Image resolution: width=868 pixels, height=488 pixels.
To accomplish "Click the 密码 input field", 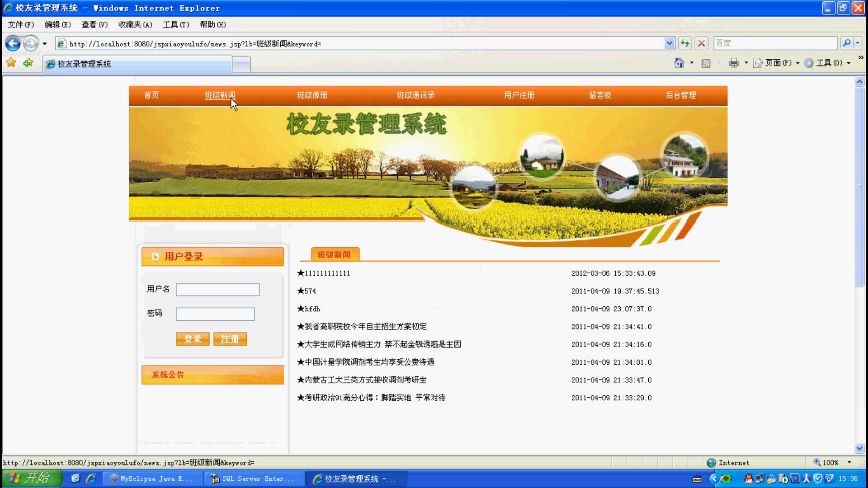I will click(215, 314).
